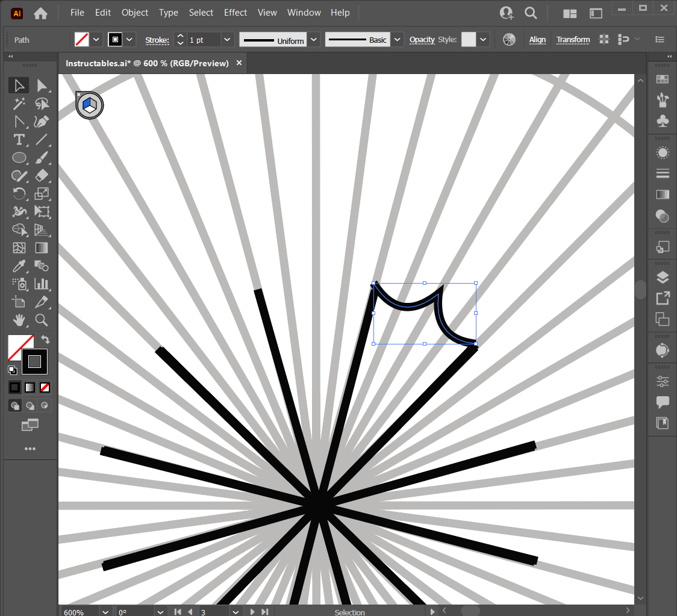Enable Draw Normal mode
677x616 pixels.
click(x=14, y=406)
